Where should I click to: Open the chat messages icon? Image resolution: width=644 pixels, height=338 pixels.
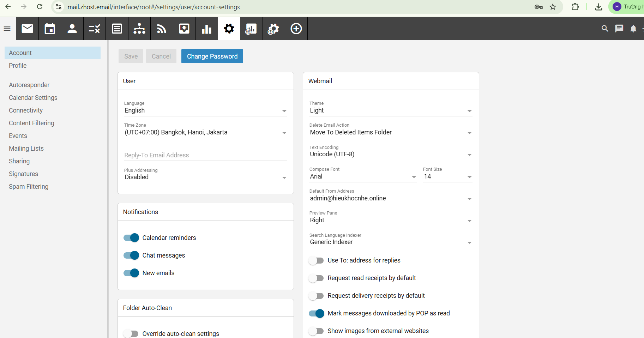pos(619,29)
